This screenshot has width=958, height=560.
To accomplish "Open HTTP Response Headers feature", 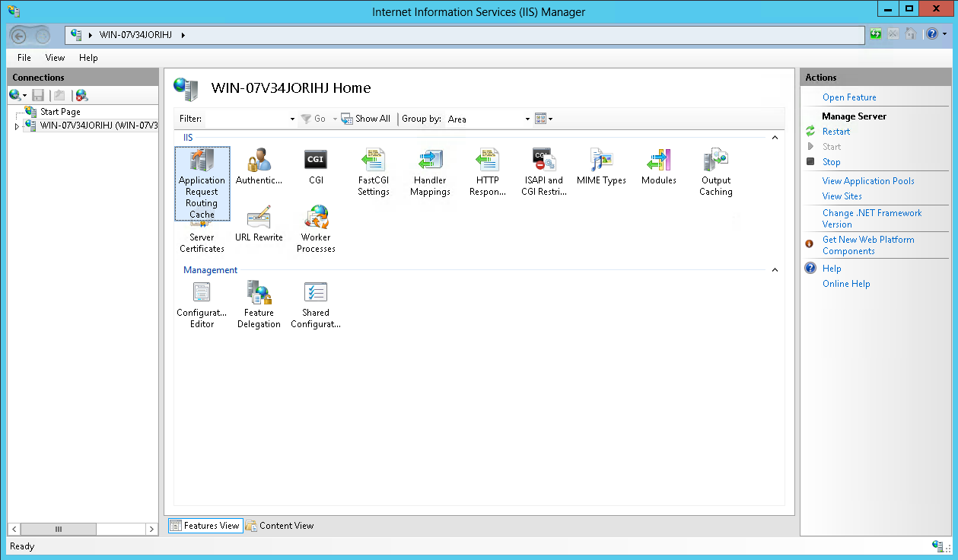I will click(x=487, y=173).
